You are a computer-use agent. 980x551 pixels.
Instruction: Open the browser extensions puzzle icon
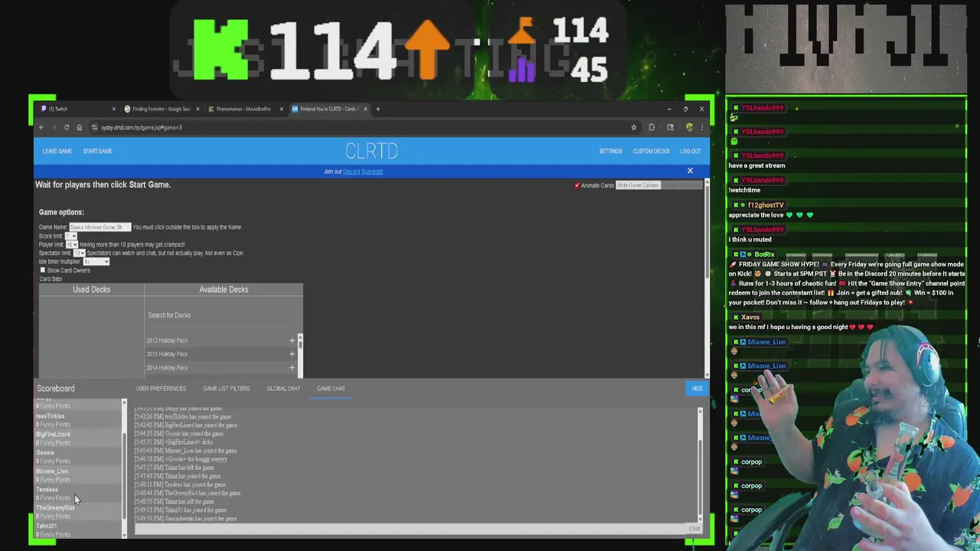(x=652, y=128)
